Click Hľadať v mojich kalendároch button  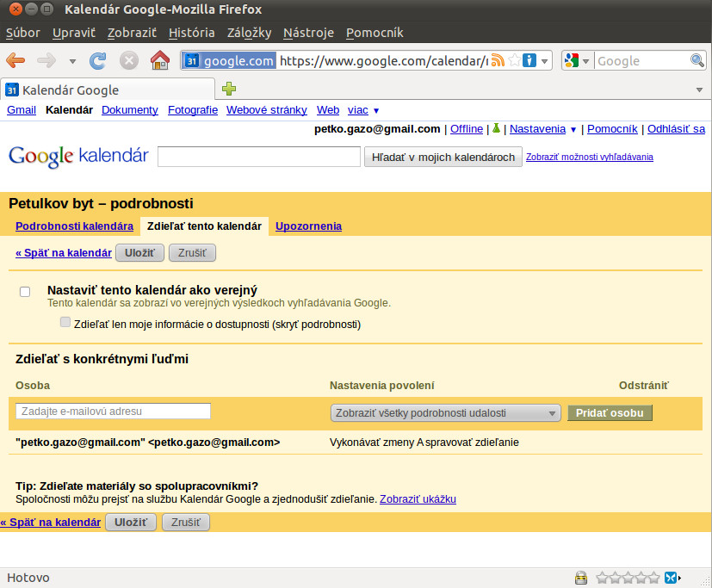[x=443, y=157]
